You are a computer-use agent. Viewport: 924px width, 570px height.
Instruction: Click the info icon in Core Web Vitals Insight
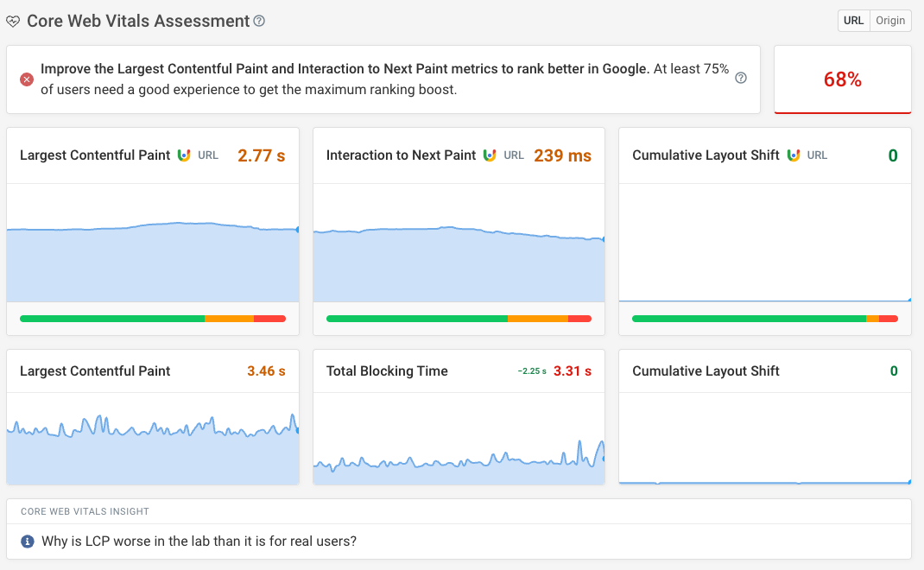point(27,541)
